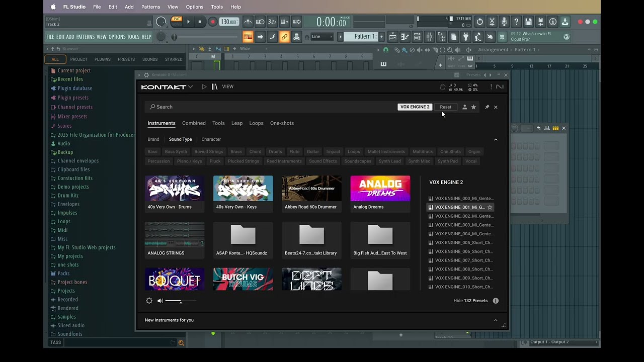Toggle the metronome icon
This screenshot has width=644, height=362.
coord(248,22)
